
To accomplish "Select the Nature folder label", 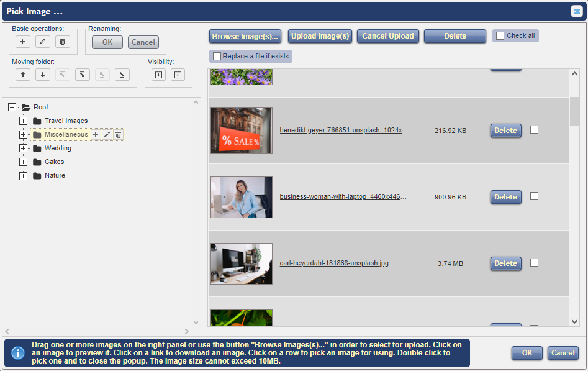I will 55,175.
